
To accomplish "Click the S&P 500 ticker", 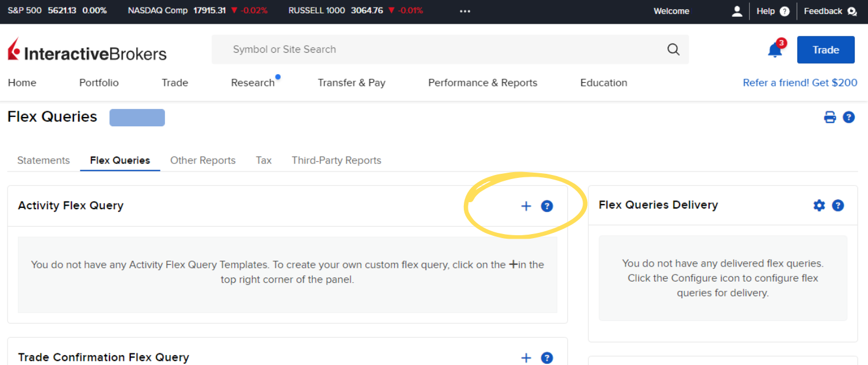I will point(57,10).
